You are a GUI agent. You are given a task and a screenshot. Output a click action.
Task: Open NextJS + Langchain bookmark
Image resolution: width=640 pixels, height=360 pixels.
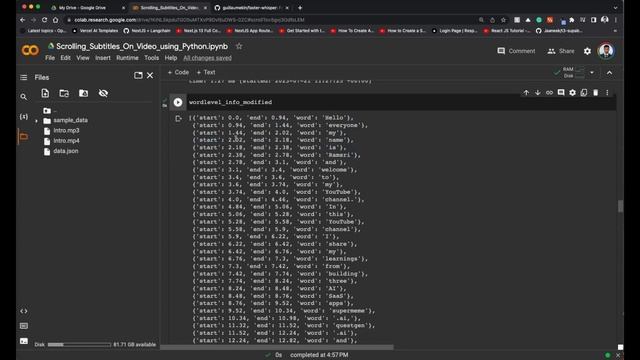pos(147,31)
